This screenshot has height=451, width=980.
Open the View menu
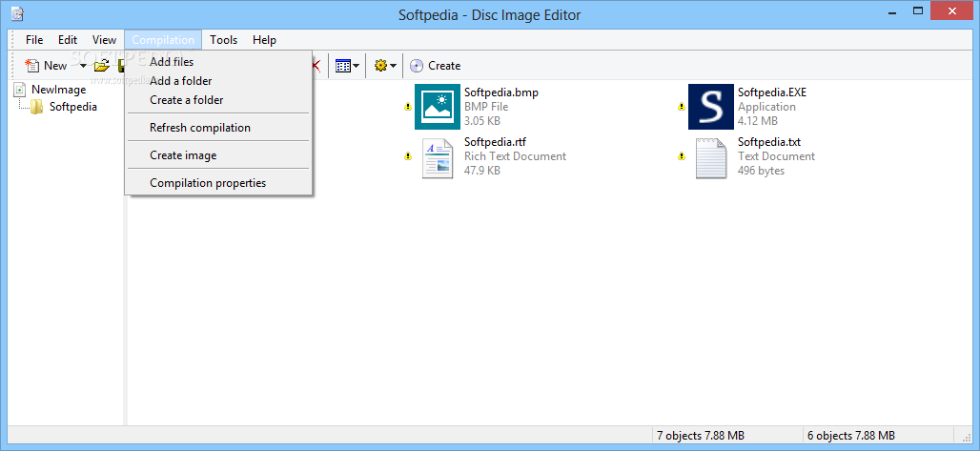point(104,40)
